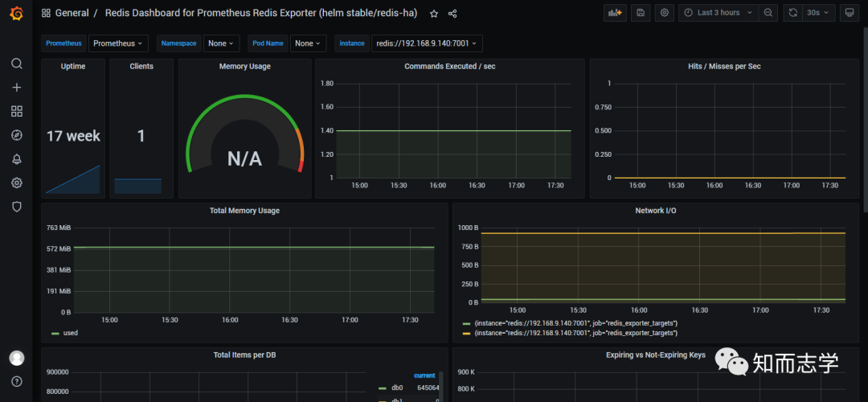Image resolution: width=868 pixels, height=402 pixels.
Task: Open the search dashboards icon
Action: (16, 64)
